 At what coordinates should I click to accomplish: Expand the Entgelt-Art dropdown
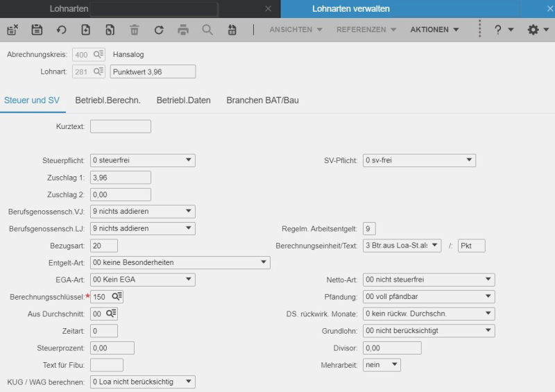pos(180,262)
